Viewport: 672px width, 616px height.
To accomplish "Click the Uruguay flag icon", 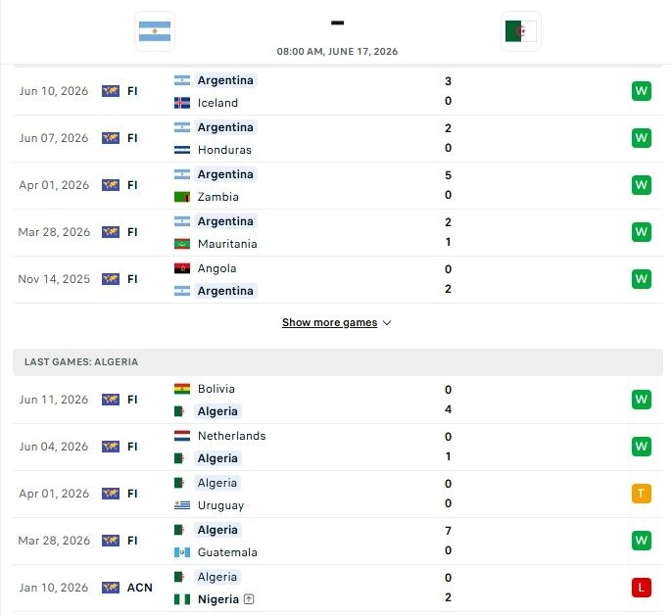I will pos(182,505).
